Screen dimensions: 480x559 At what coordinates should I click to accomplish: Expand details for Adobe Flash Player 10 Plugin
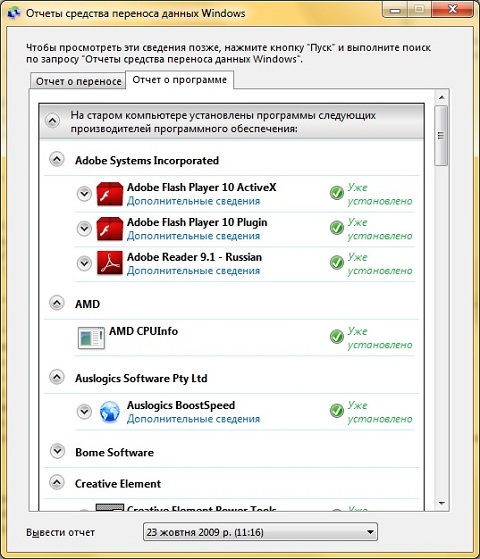84,228
